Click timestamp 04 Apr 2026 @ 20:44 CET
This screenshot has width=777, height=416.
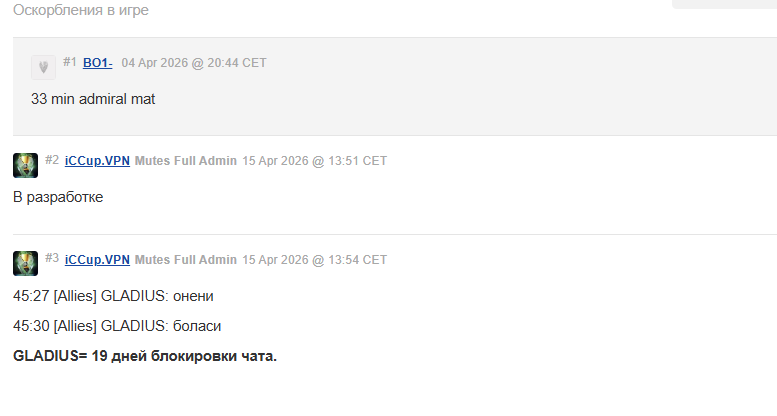click(x=194, y=63)
